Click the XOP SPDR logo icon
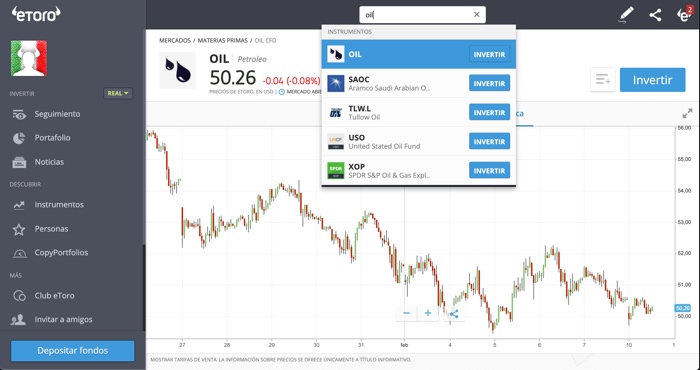Viewport: 700px width, 370px height. [x=336, y=170]
